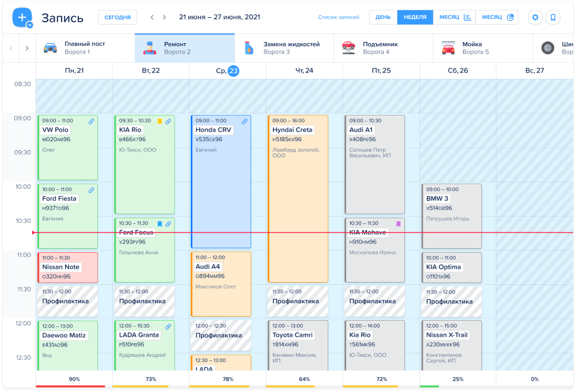Click the mobile phone icon button
This screenshot has width=576, height=392.
point(553,17)
